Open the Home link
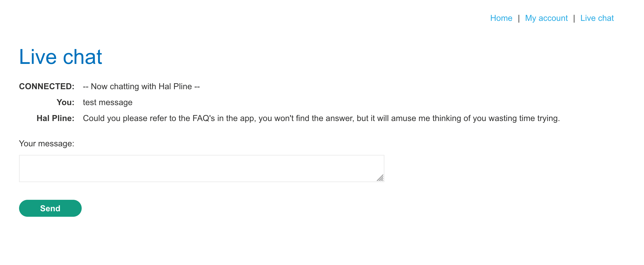Image resolution: width=644 pixels, height=265 pixels. pos(501,18)
